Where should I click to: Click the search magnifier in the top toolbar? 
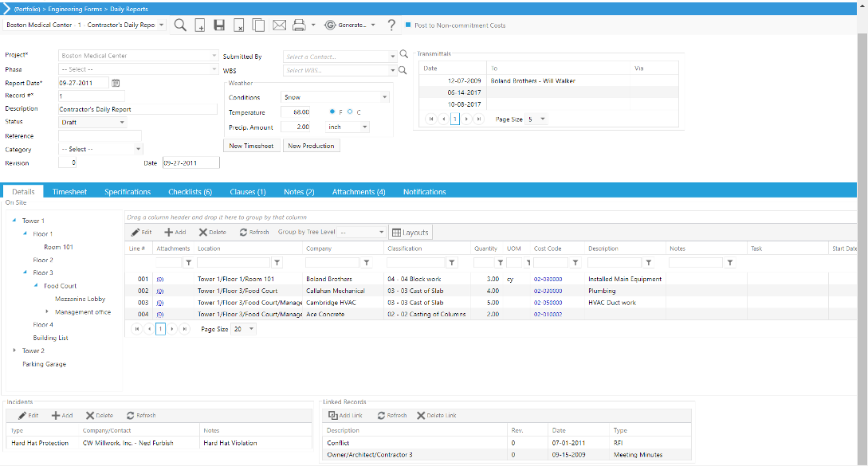(180, 25)
